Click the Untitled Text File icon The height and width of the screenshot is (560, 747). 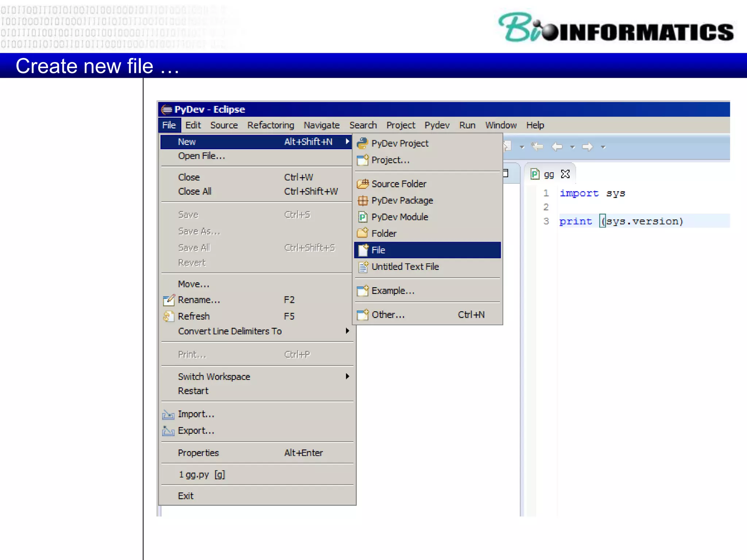pos(363,267)
